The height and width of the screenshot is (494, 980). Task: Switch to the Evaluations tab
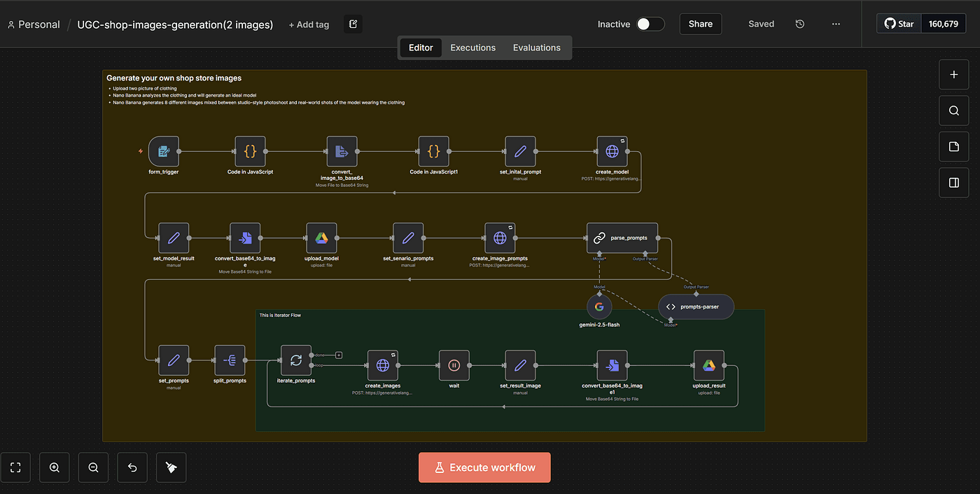(x=536, y=48)
